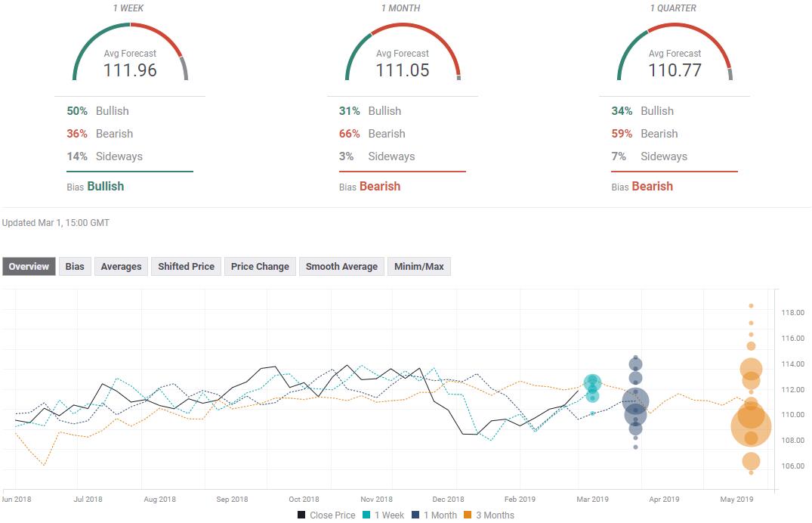Click the 1 MONTH gauge heading
Screen dimensions: 812x523
pyautogui.click(x=401, y=8)
